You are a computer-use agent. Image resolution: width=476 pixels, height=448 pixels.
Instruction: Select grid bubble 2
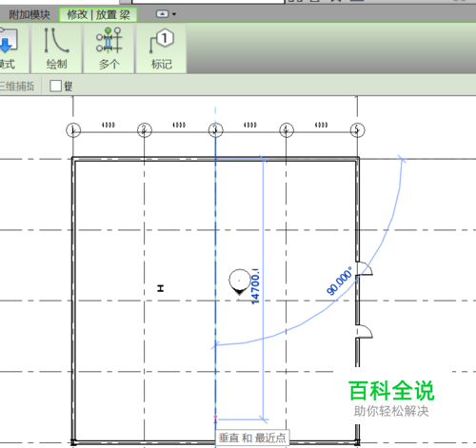click(145, 130)
